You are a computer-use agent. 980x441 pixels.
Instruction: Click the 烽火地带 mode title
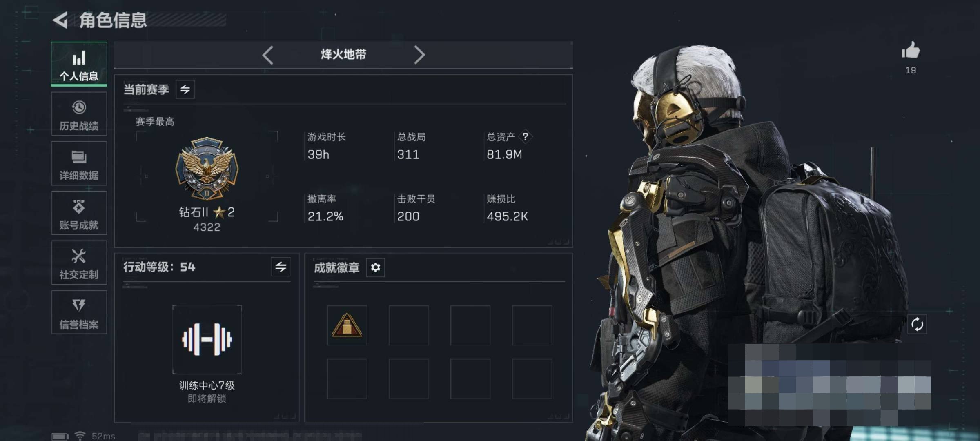pyautogui.click(x=343, y=54)
